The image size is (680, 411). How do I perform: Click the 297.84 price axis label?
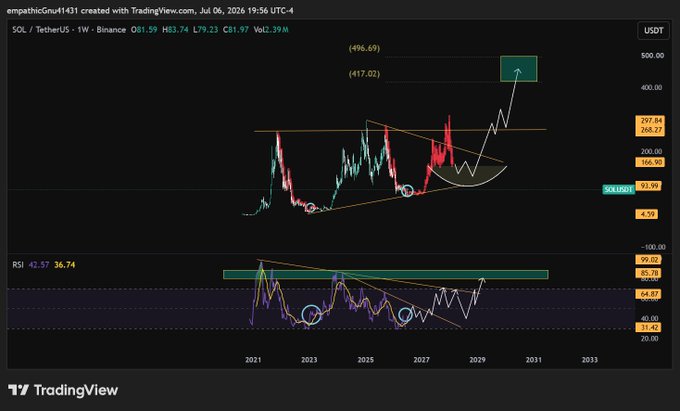point(650,120)
